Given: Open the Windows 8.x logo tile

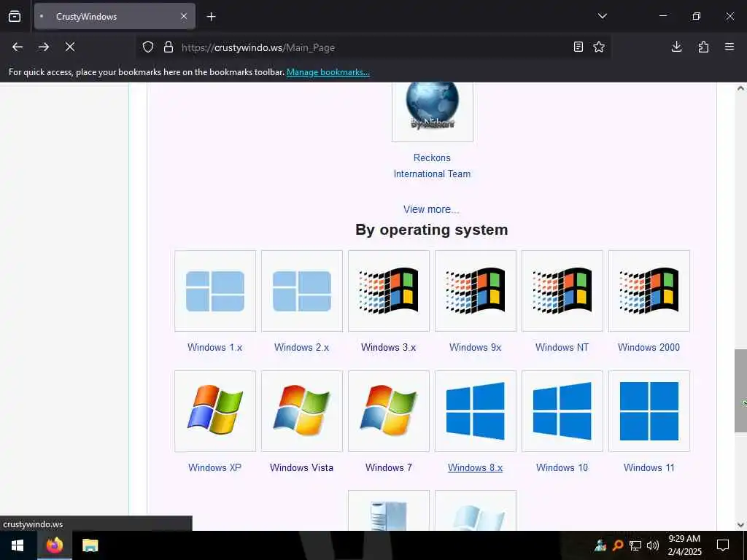Looking at the screenshot, I should [476, 411].
